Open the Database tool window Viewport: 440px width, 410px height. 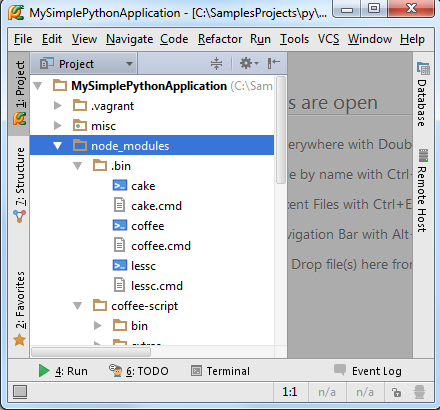423,94
